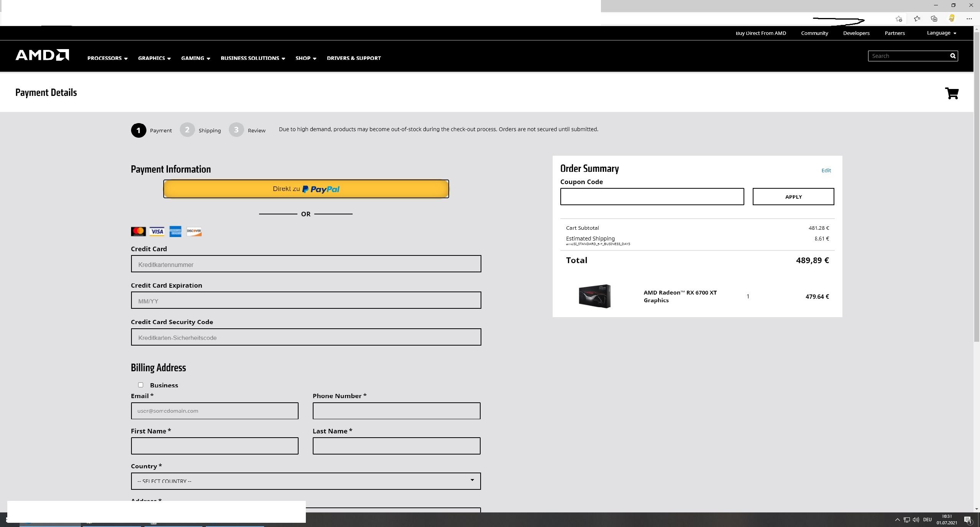The image size is (980, 527).
Task: Click the volume icon in system tray
Action: coord(916,520)
